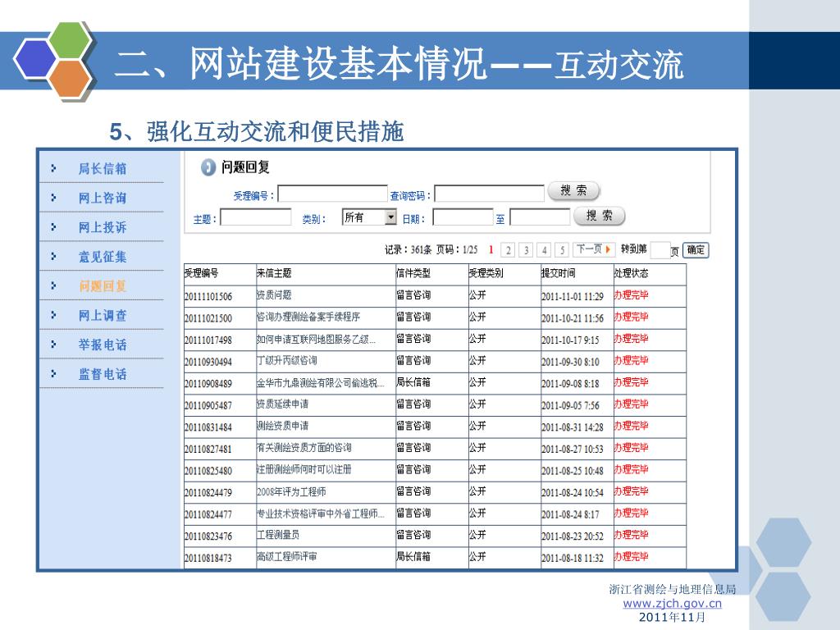This screenshot has height=630, width=840.
Task: Go to page 5 in pagination
Action: point(562,250)
